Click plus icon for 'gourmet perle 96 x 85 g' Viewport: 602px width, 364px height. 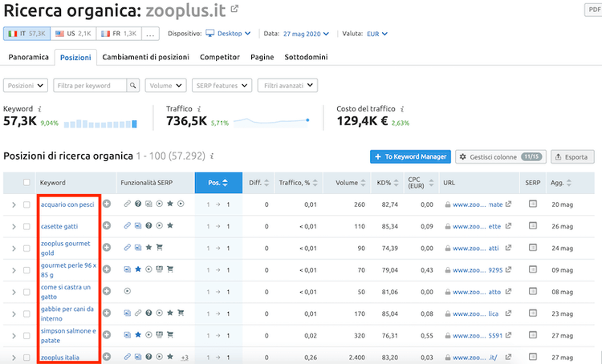[107, 269]
